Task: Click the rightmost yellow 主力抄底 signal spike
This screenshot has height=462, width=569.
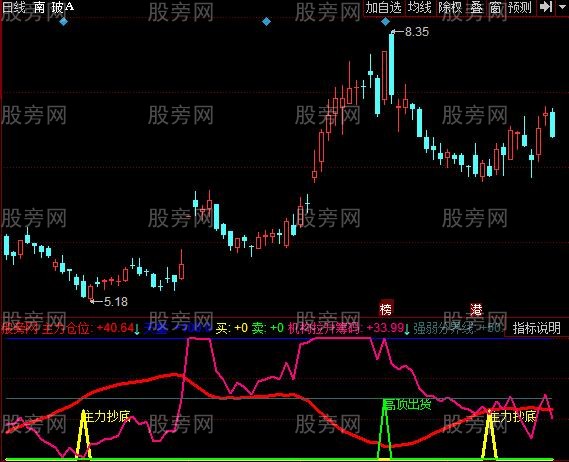Action: click(490, 434)
